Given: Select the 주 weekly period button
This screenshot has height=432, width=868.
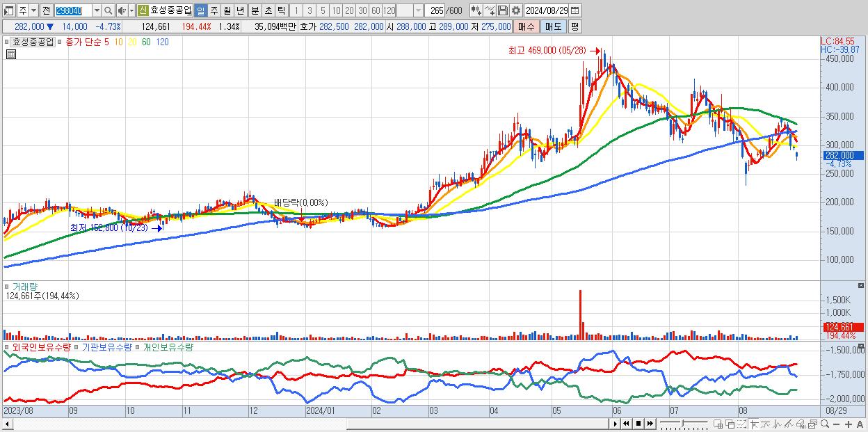Looking at the screenshot, I should point(214,10).
